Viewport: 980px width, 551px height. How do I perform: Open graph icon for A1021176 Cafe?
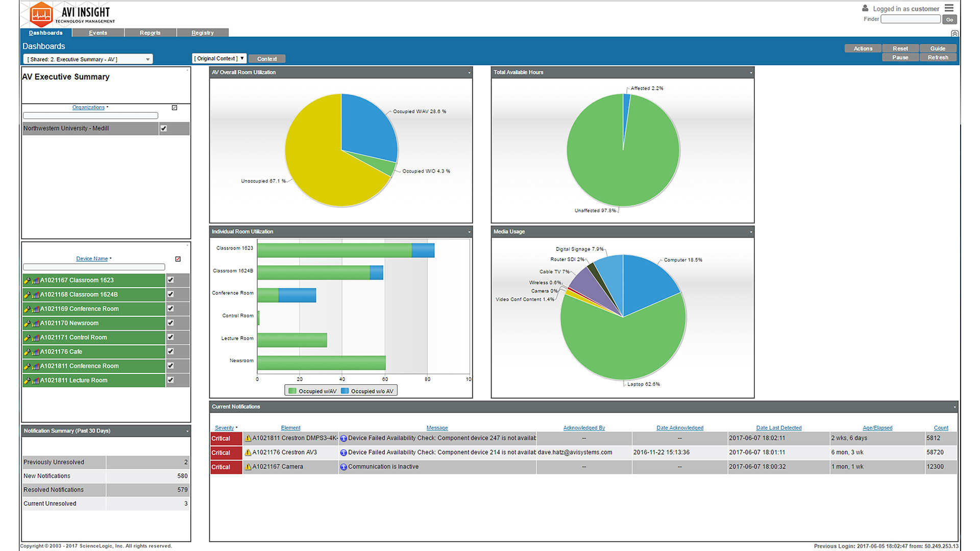tap(35, 352)
